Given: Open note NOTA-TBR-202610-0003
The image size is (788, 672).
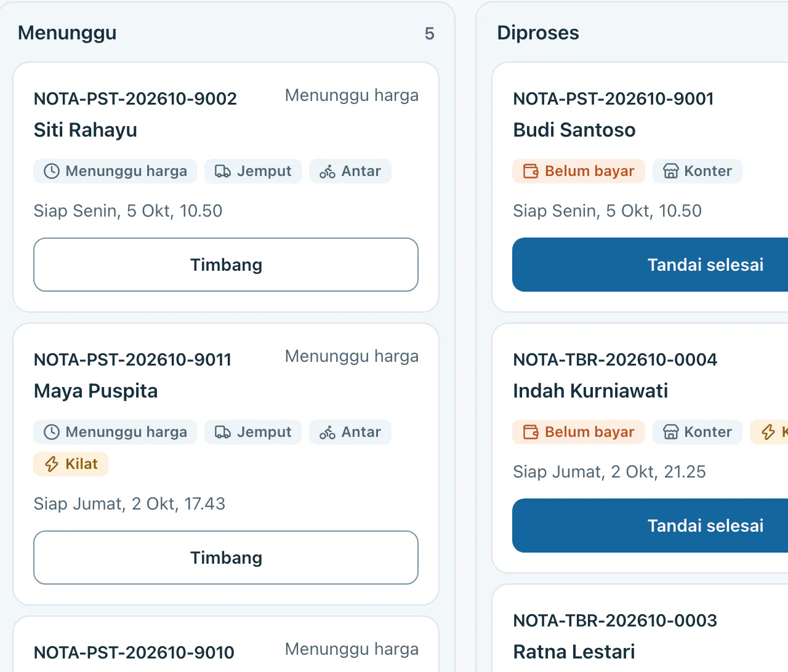Looking at the screenshot, I should 615,620.
